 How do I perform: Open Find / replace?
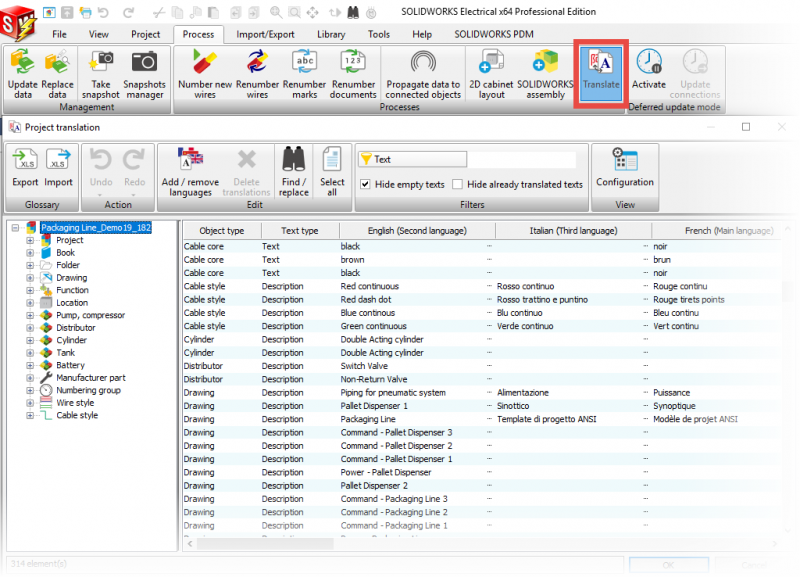[x=294, y=172]
